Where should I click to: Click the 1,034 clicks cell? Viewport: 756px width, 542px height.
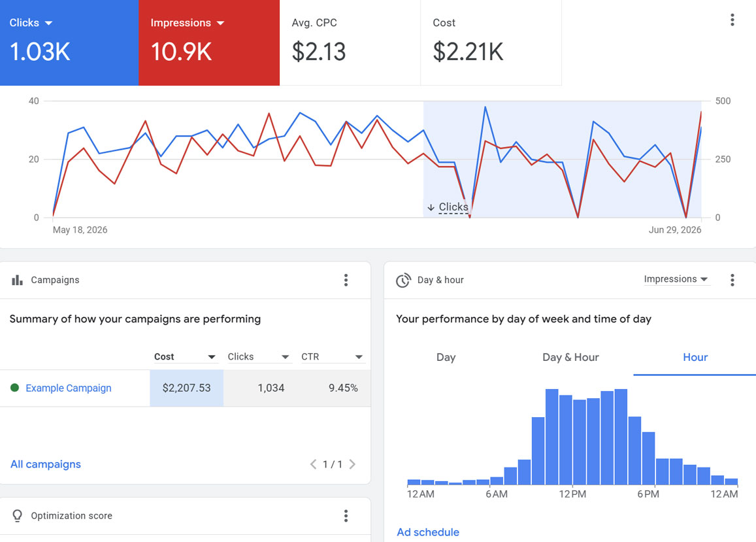(x=271, y=388)
